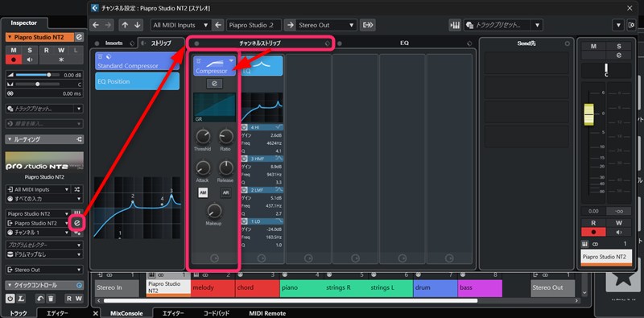The image size is (644, 318).
Task: Click the drum channel in MixConsole
Action: pos(436,288)
